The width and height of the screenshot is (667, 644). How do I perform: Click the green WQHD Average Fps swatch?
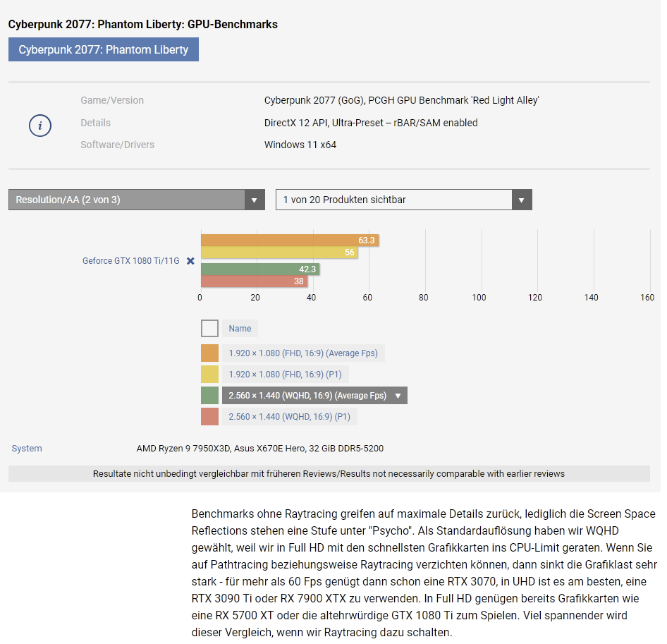[209, 396]
